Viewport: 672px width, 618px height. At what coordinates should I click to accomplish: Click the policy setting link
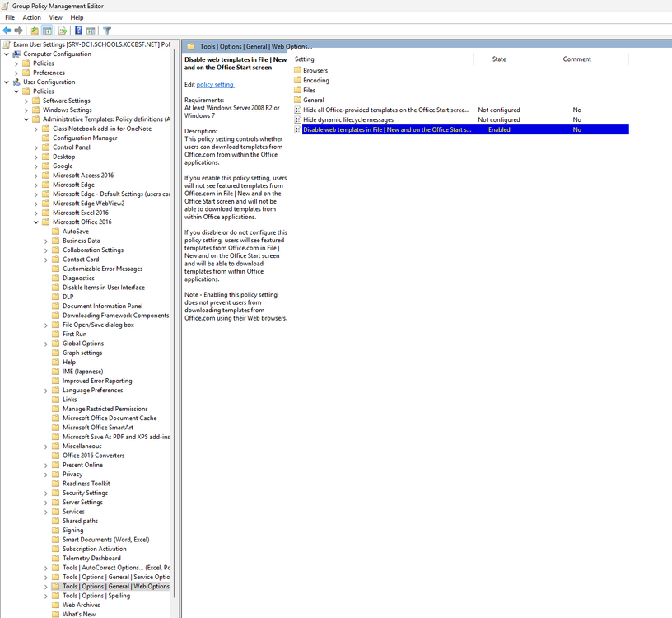(215, 85)
